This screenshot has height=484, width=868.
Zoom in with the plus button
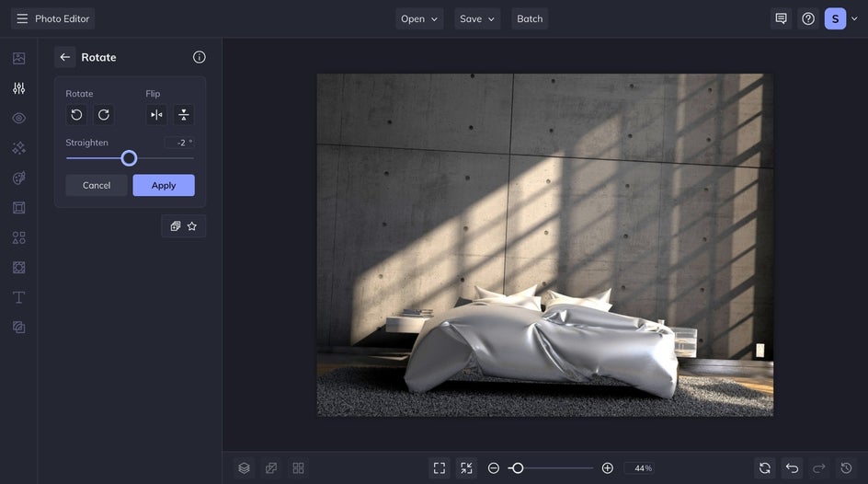(x=607, y=468)
